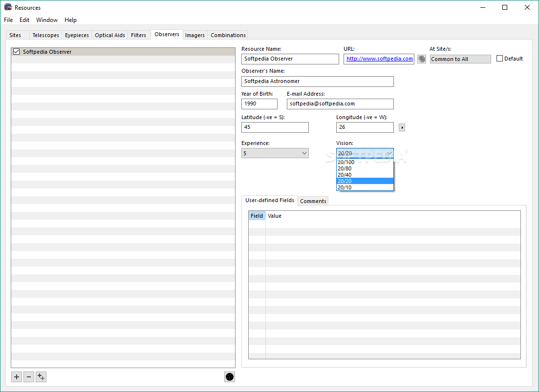Click the arrow button next to Longitude
The image size is (539, 392).
click(402, 128)
